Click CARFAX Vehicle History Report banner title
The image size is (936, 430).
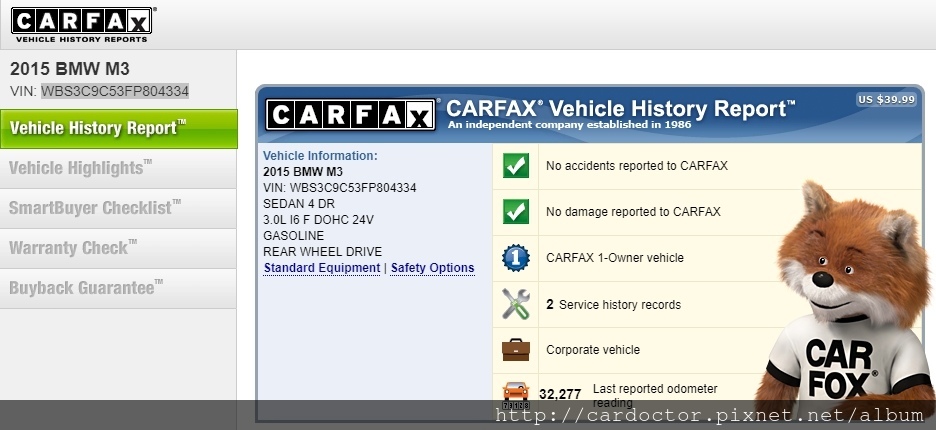point(621,109)
